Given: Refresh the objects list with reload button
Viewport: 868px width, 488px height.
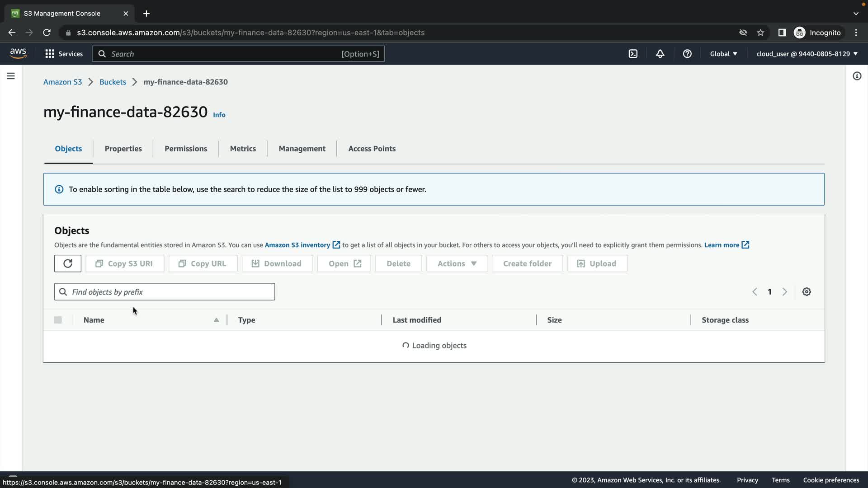Looking at the screenshot, I should pyautogui.click(x=68, y=263).
